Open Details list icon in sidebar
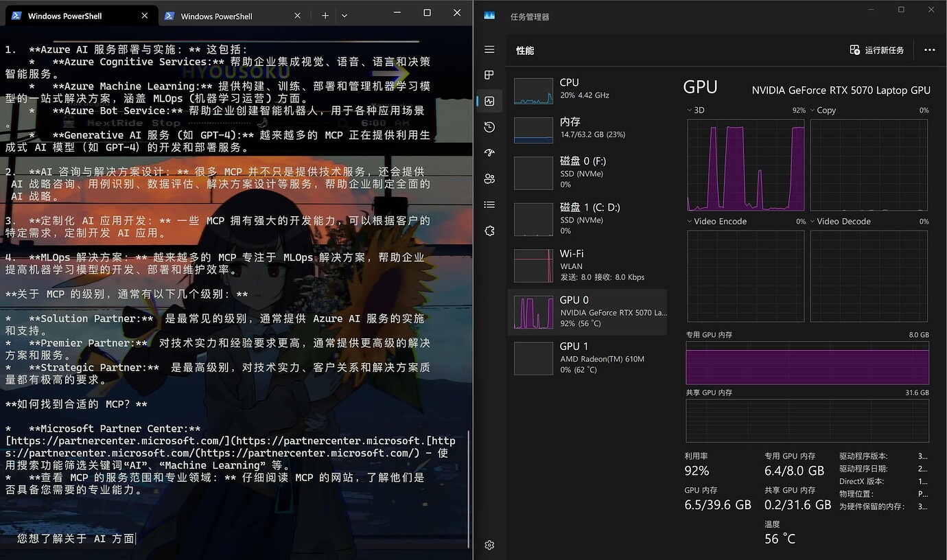The height and width of the screenshot is (560, 947). tap(489, 205)
